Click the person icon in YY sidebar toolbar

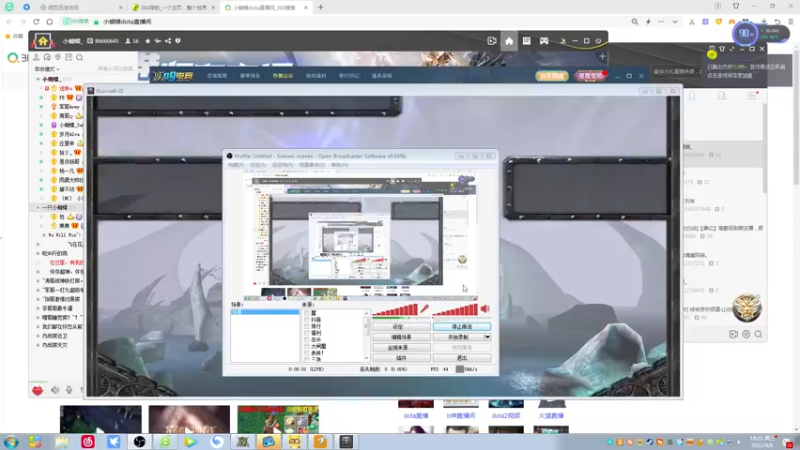[36, 57]
